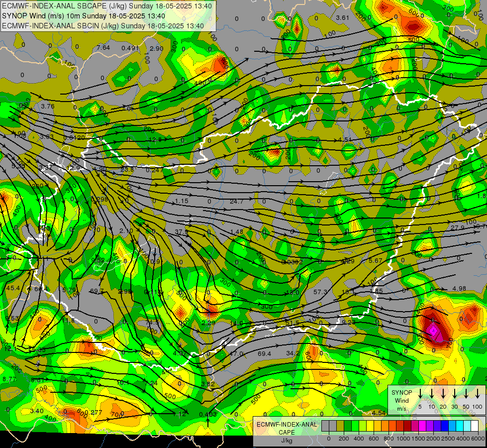Select the purple CAPE legend swatch
The image size is (487, 448).
[429, 426]
